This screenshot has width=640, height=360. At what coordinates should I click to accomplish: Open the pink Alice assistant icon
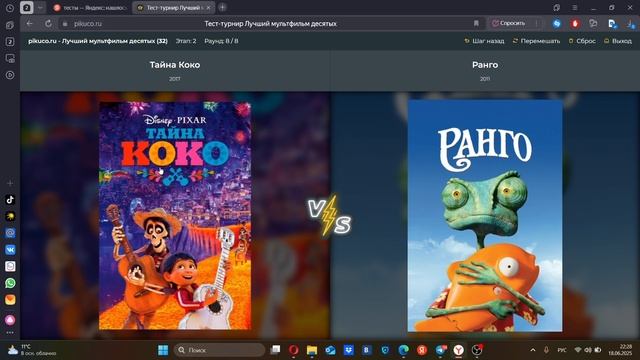[x=10, y=320]
